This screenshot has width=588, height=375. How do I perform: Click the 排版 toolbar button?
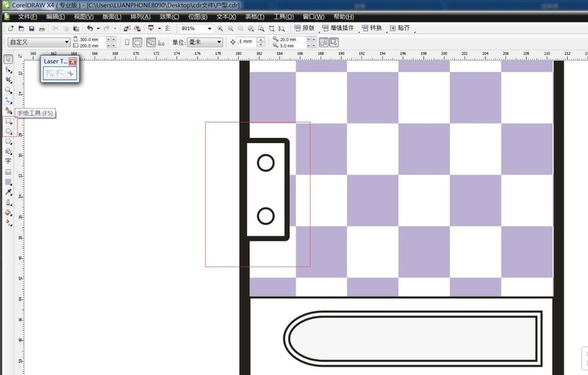(x=303, y=28)
